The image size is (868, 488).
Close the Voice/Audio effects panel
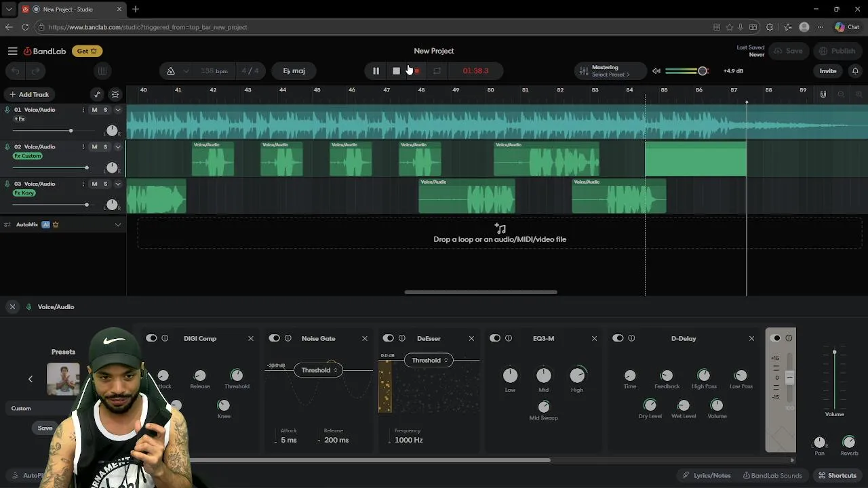pos(12,307)
